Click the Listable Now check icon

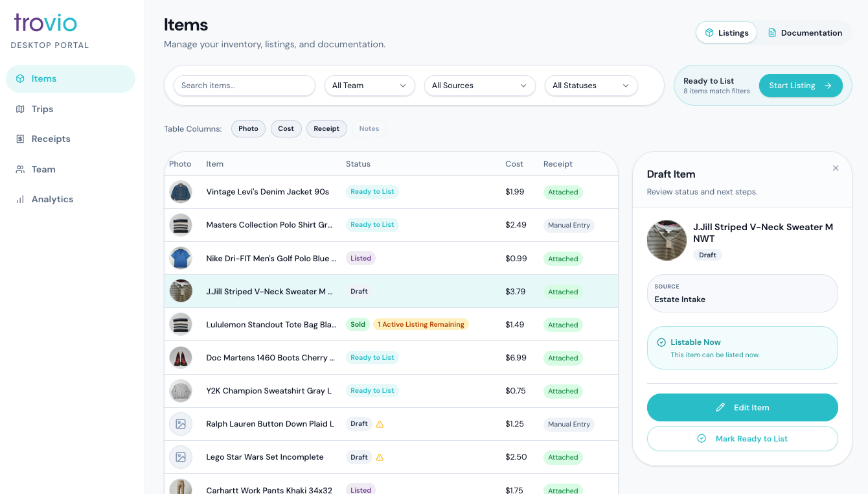click(x=661, y=342)
